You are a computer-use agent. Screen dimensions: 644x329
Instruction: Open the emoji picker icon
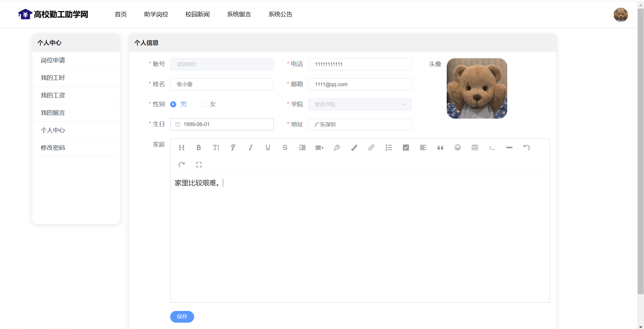pos(457,148)
